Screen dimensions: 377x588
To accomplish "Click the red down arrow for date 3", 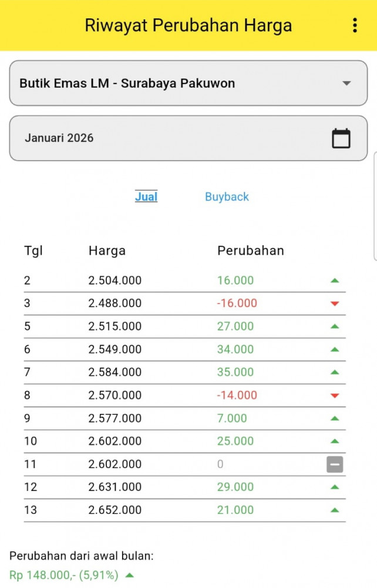I will click(335, 303).
